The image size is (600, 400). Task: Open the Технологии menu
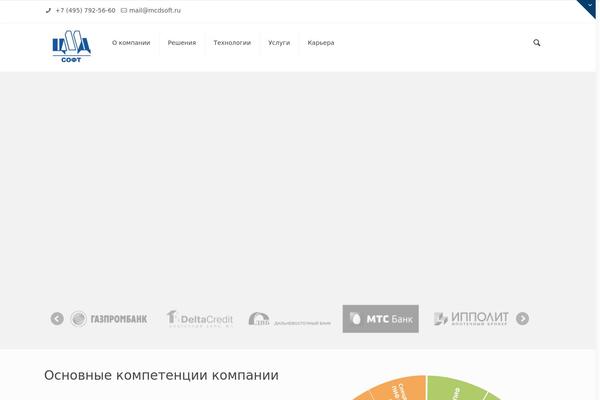(232, 43)
